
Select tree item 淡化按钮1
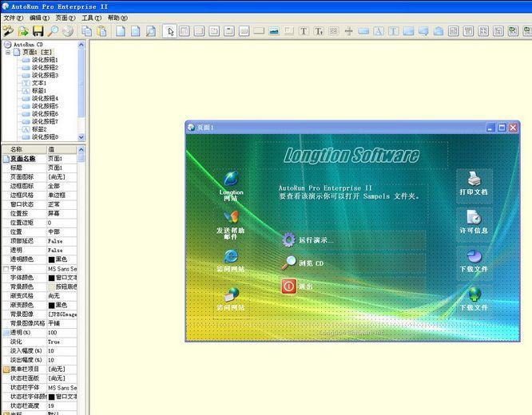click(x=45, y=60)
